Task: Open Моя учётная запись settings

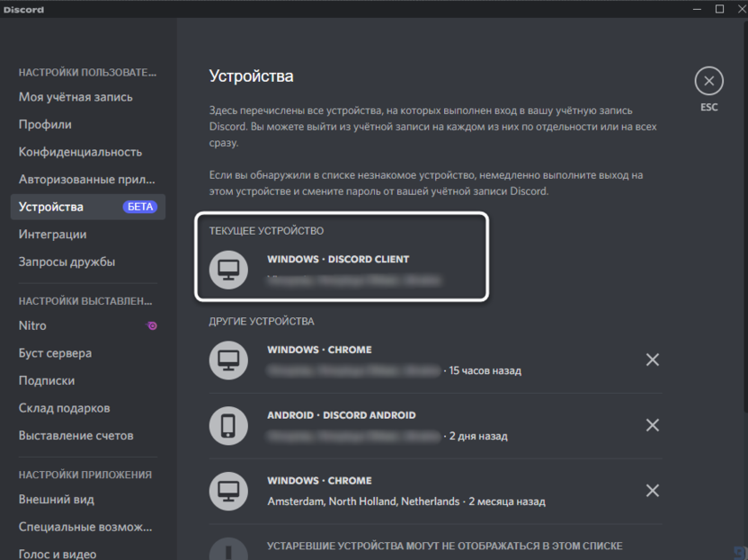Action: (x=76, y=97)
